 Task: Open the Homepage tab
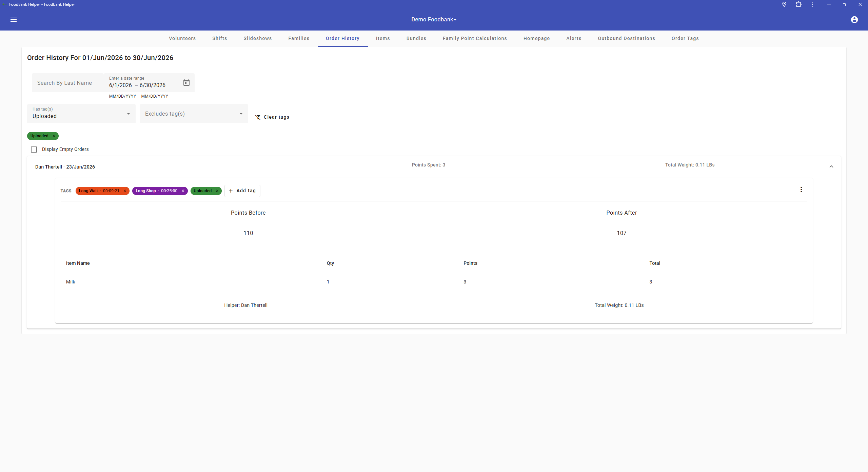coord(537,38)
